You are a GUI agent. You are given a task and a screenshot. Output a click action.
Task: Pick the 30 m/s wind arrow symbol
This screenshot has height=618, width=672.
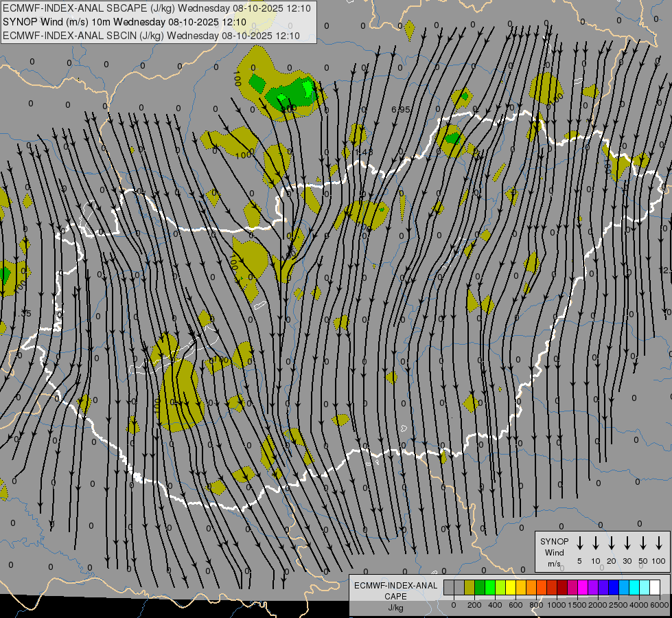627,542
